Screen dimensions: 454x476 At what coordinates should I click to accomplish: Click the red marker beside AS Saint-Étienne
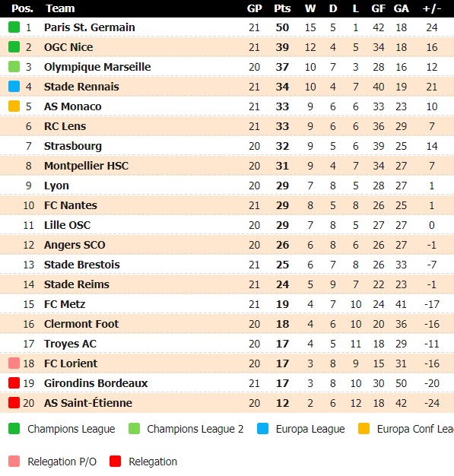pos(14,403)
